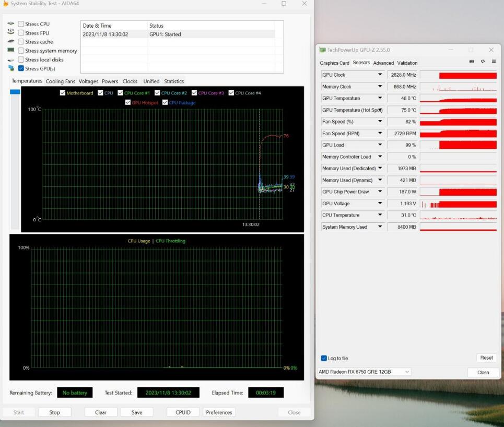The height and width of the screenshot is (427, 504).
Task: Uncheck the GPU Hotspot graph checkbox
Action: pos(128,103)
